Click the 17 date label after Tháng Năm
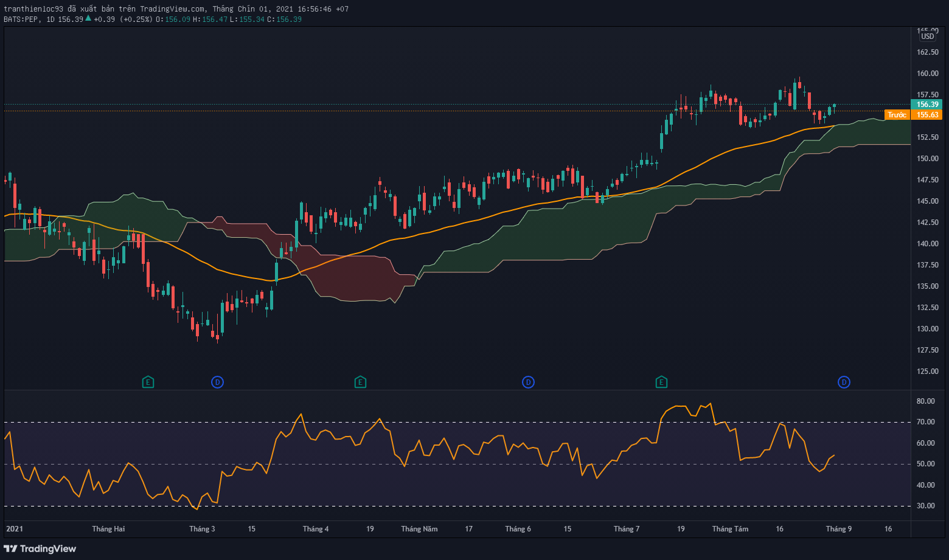This screenshot has width=949, height=560. tap(468, 529)
